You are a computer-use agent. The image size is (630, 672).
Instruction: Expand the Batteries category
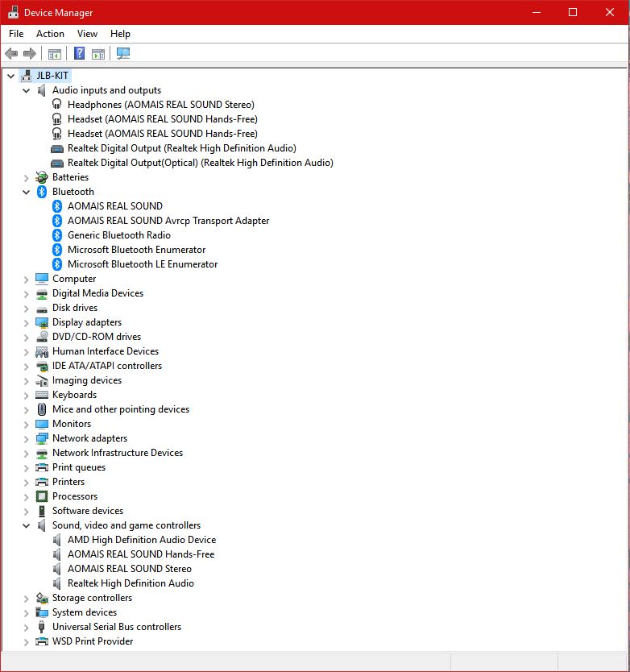point(26,178)
